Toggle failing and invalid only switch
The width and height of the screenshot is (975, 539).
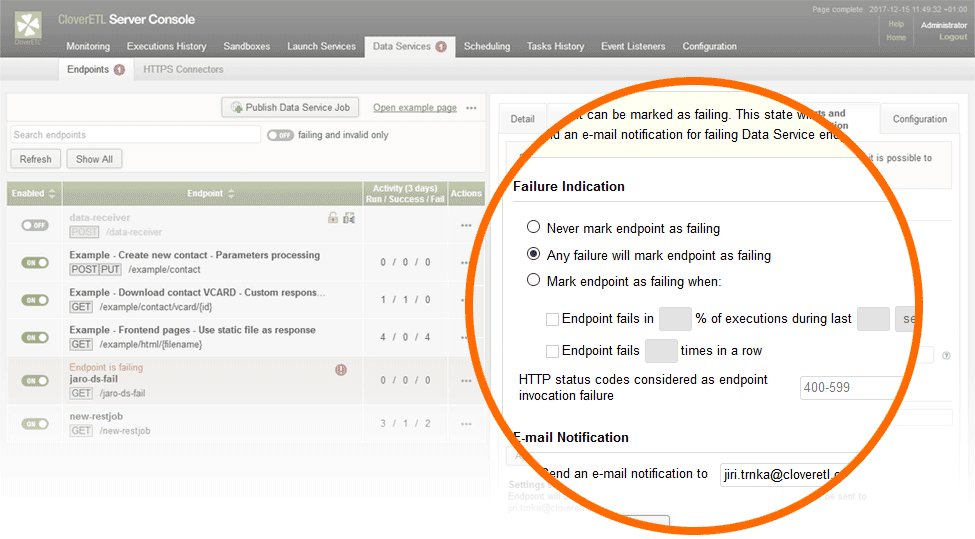pyautogui.click(x=280, y=135)
